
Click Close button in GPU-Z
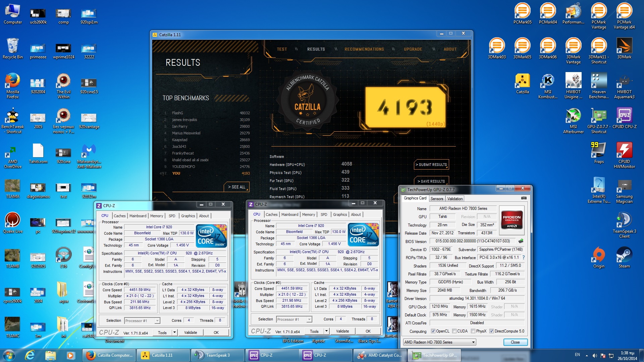(x=515, y=342)
